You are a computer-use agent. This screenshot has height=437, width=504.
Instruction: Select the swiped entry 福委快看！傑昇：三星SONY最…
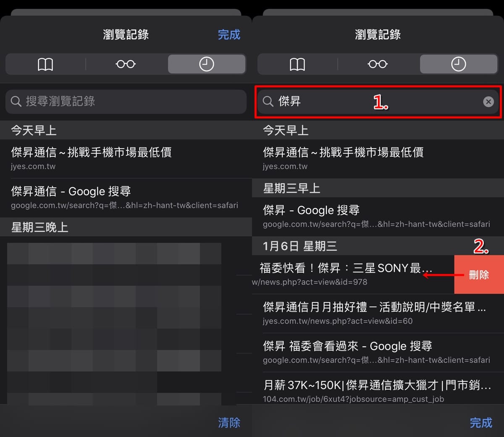353,274
